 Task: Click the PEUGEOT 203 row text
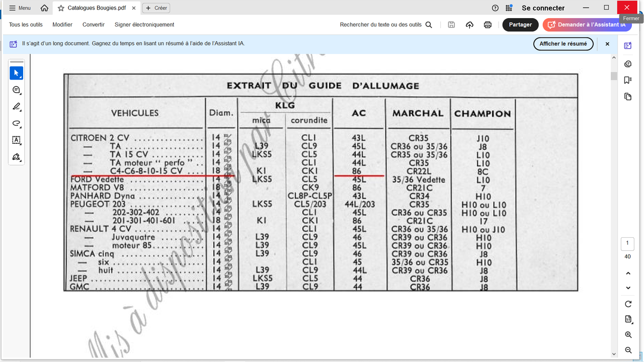[98, 204]
